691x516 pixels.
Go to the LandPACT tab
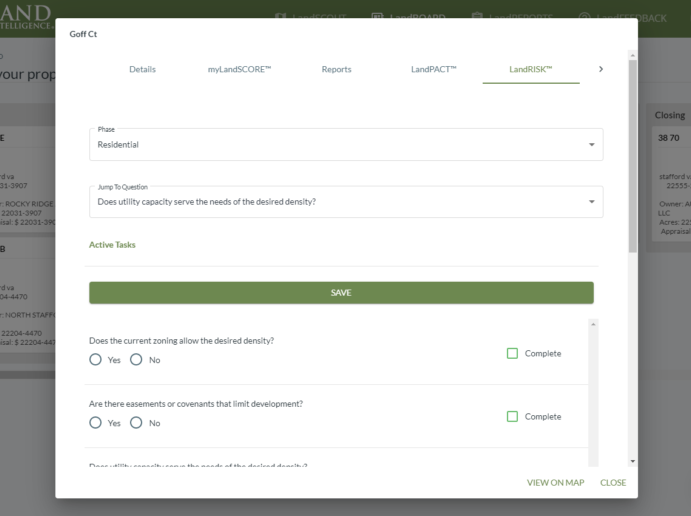433,69
